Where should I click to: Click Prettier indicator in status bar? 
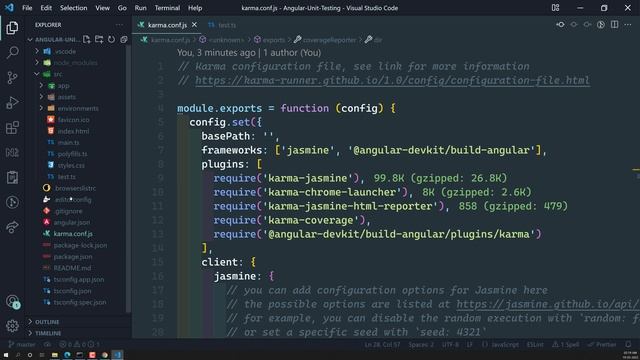602,344
